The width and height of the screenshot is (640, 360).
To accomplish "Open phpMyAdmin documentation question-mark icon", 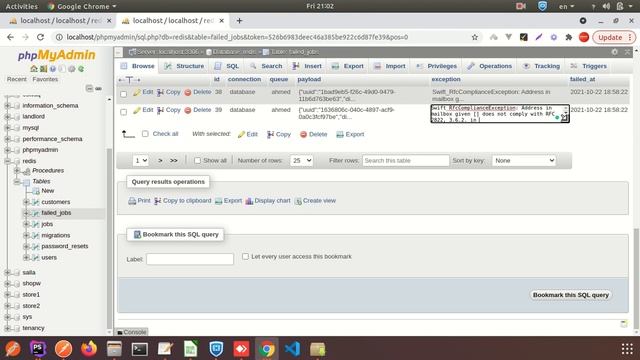I will [x=53, y=69].
